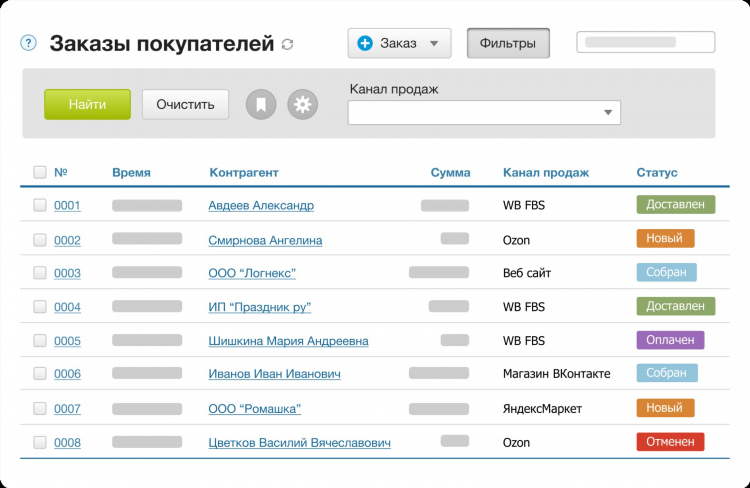
Task: Open order number 0006 link
Action: click(x=67, y=374)
